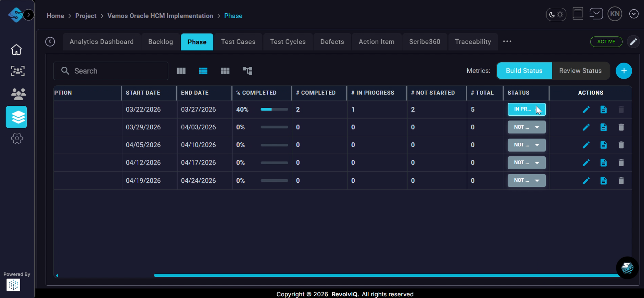Screen dimensions: 644x298
Task: Delete the phase starting 04/19/2026
Action: click(x=621, y=181)
